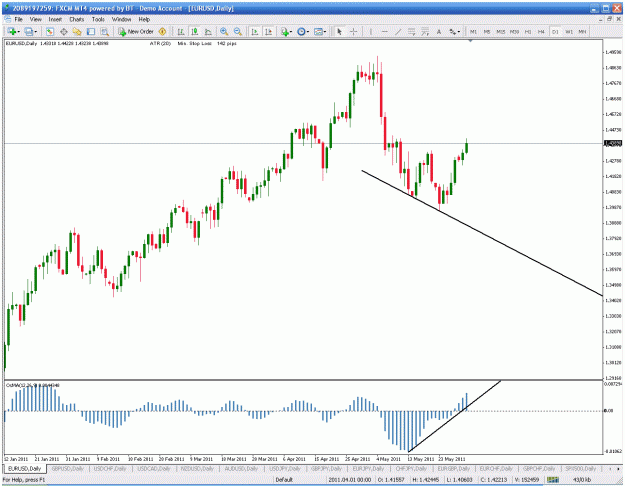Expand the Profiles dropdown arrow

[35, 32]
